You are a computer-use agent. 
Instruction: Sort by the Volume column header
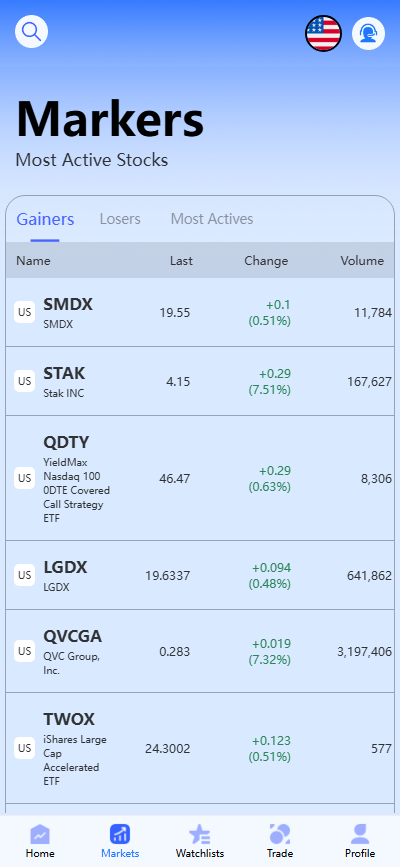362,260
